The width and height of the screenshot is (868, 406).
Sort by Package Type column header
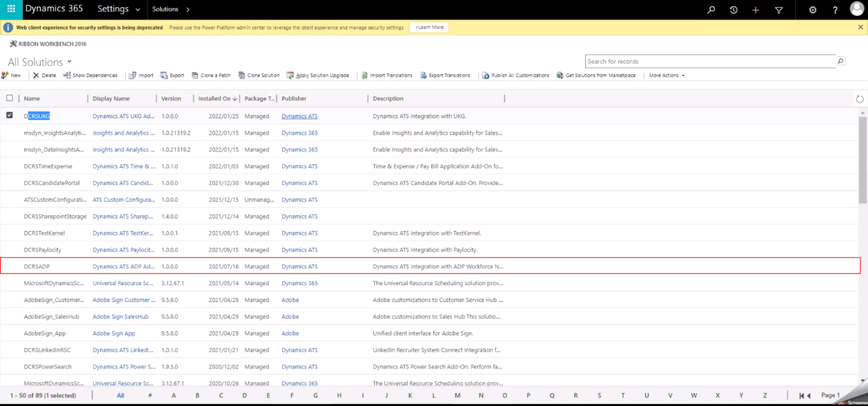[259, 98]
